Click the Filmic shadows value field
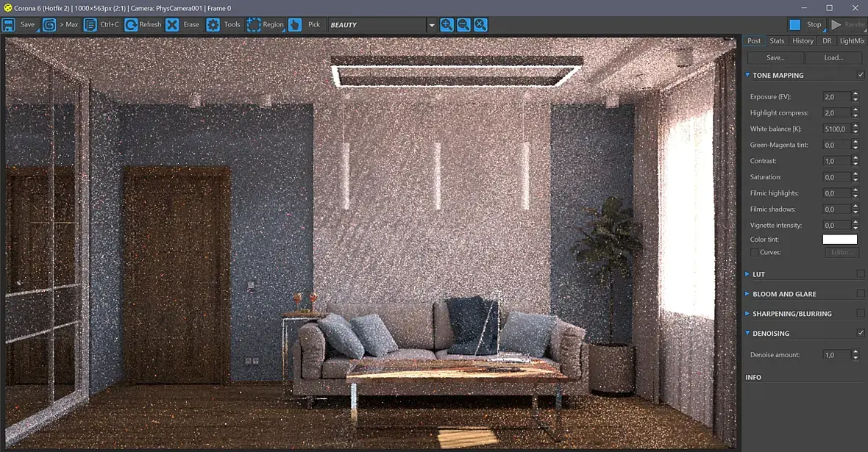Screen dimensions: 868x452 [836, 209]
